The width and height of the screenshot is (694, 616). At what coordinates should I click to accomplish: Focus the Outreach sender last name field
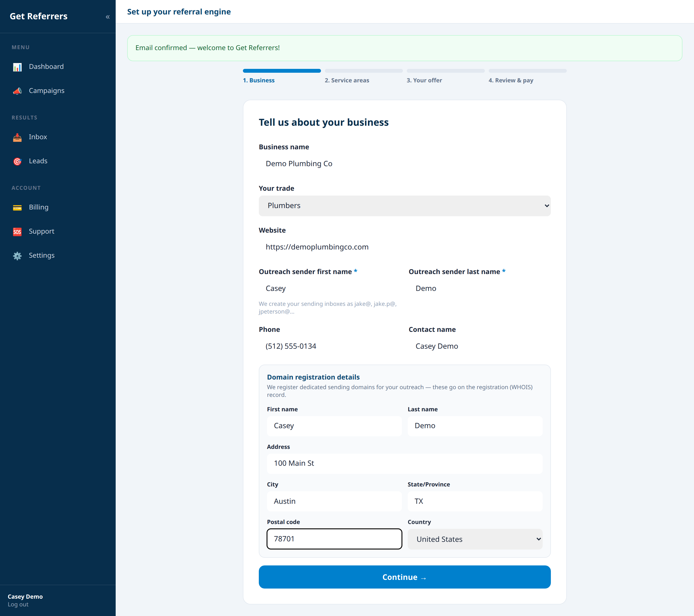pyautogui.click(x=480, y=288)
